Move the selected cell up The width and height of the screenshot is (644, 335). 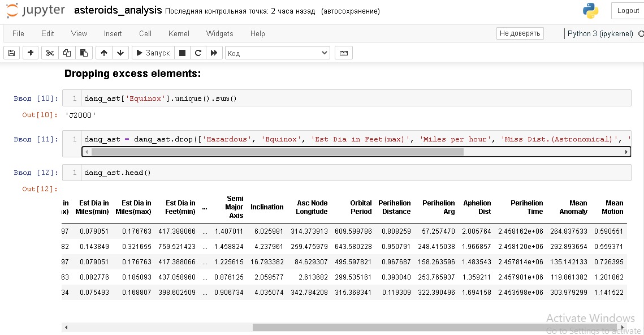(x=103, y=52)
